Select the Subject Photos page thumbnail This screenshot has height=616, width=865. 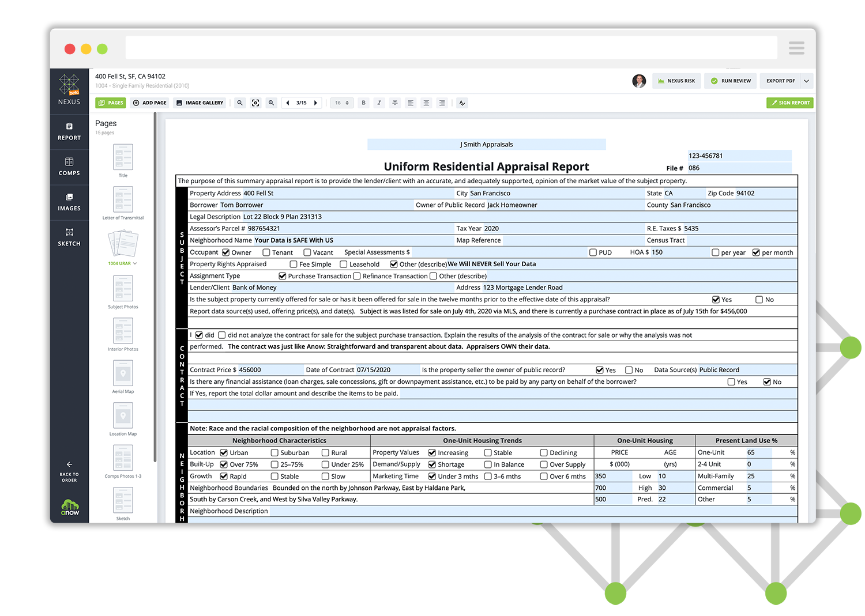[123, 289]
